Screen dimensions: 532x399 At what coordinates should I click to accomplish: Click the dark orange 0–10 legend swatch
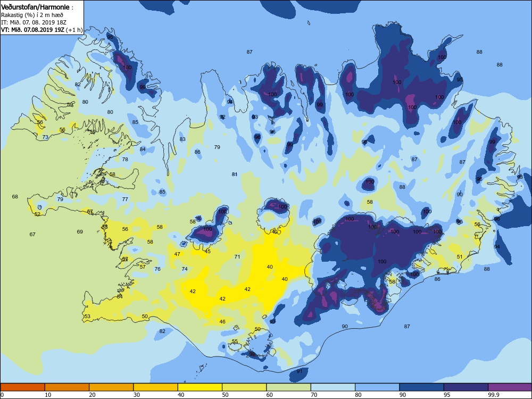click(x=22, y=387)
